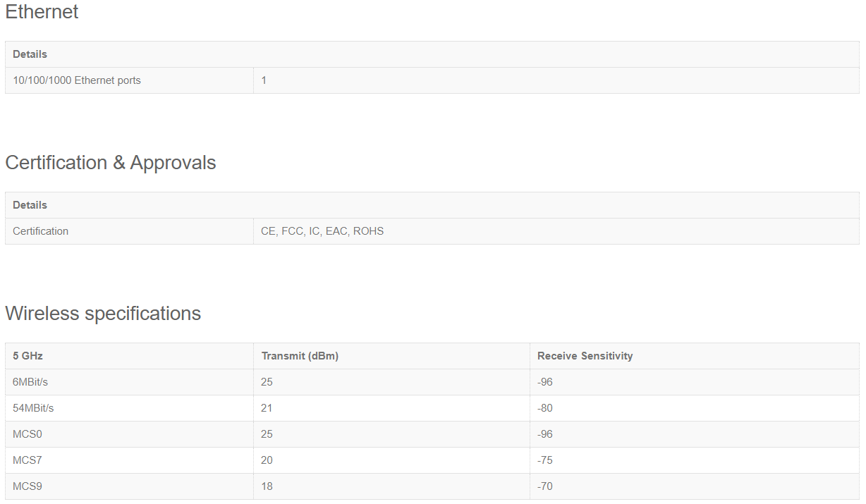
Task: Select the receive sensitivity value -75
Action: point(545,460)
